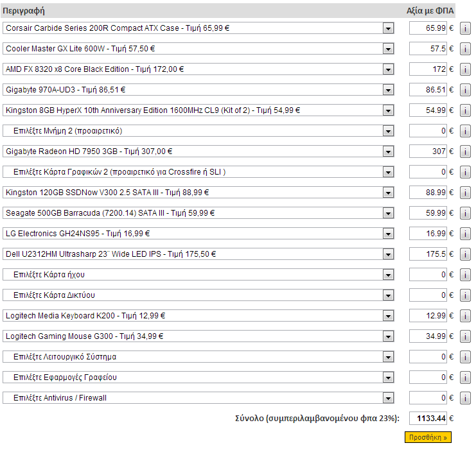Expand the Seagate 500GB Barracuda dropdown
This screenshot has height=450, width=476.
(198, 213)
